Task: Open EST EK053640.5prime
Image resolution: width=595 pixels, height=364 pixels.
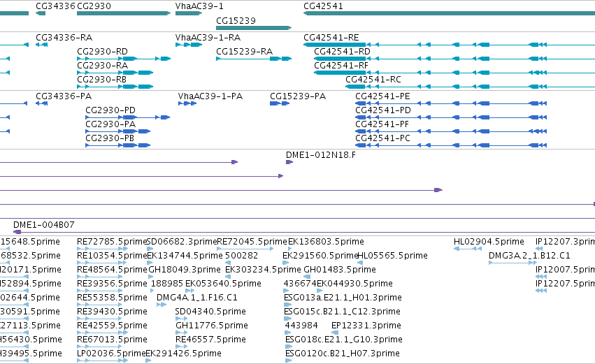Action: coord(223,284)
